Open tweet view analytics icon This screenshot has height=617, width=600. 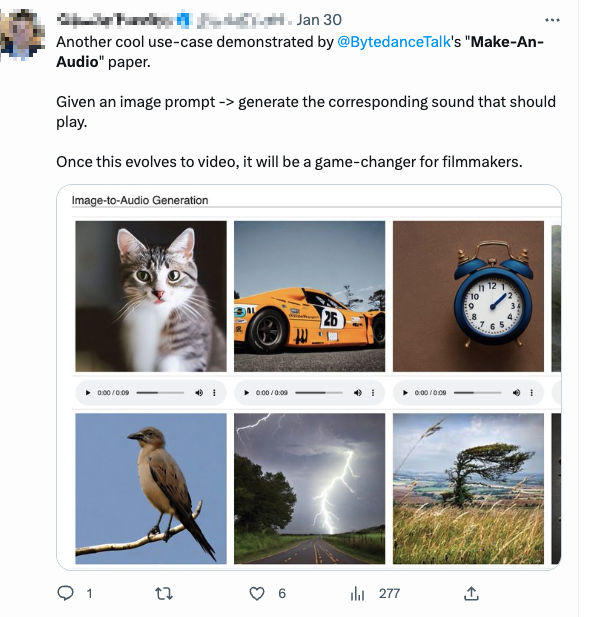[x=357, y=593]
